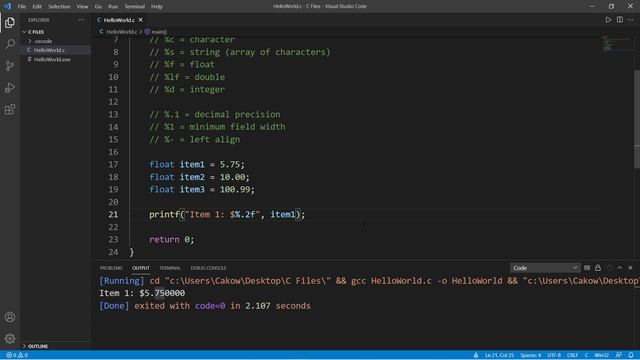Open the File menu
Screen dimensions: 640x360
pyautogui.click(x=22, y=6)
